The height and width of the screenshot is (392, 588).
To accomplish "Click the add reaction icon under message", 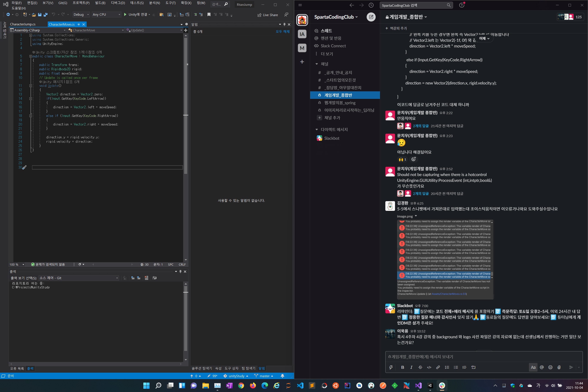I will [x=413, y=159].
